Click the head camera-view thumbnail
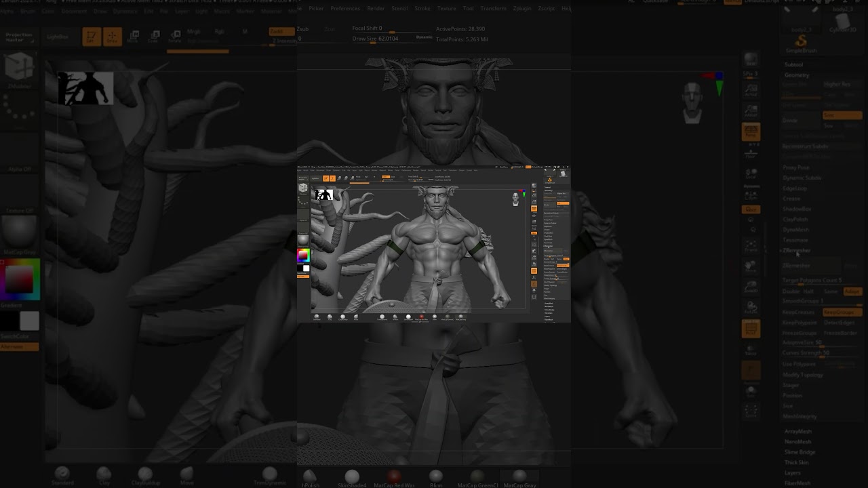This screenshot has height=488, width=868. pyautogui.click(x=692, y=103)
